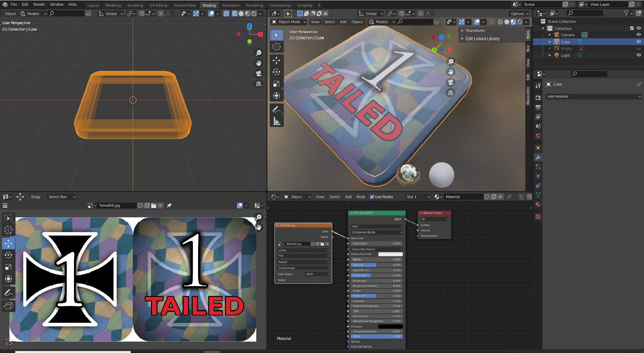Image resolution: width=644 pixels, height=353 pixels.
Task: Switch ortho/perspective grid icon in left viewport
Action: (259, 84)
